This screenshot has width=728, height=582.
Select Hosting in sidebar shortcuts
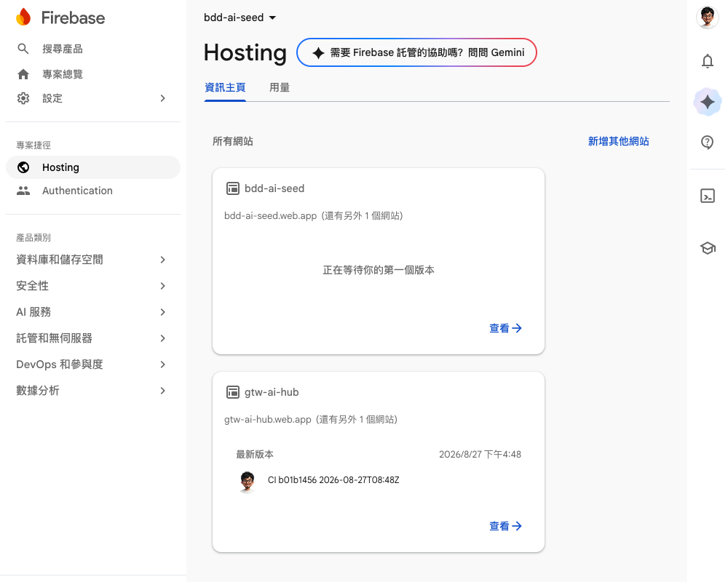click(93, 167)
